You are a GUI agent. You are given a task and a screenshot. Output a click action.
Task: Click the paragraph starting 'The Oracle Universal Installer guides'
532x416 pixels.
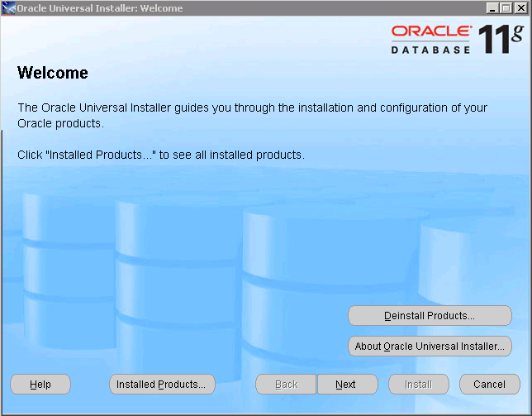point(253,116)
